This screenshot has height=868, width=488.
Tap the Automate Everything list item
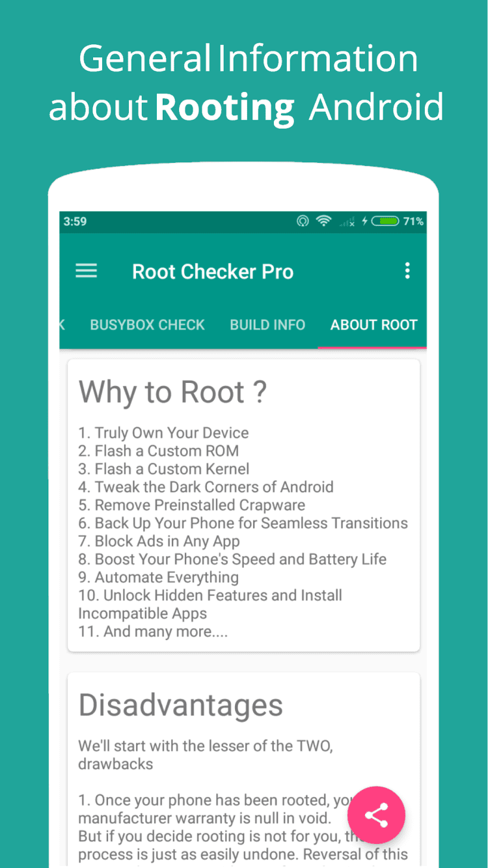pos(158,578)
